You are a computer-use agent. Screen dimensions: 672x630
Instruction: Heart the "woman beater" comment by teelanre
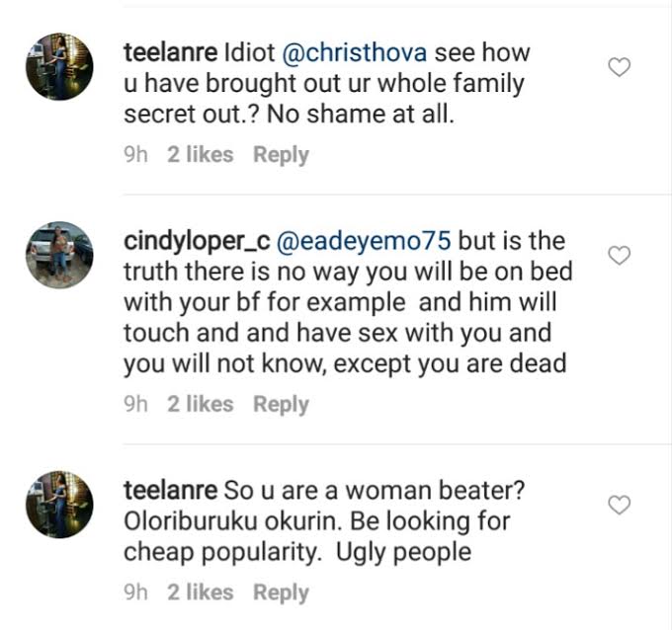point(619,506)
